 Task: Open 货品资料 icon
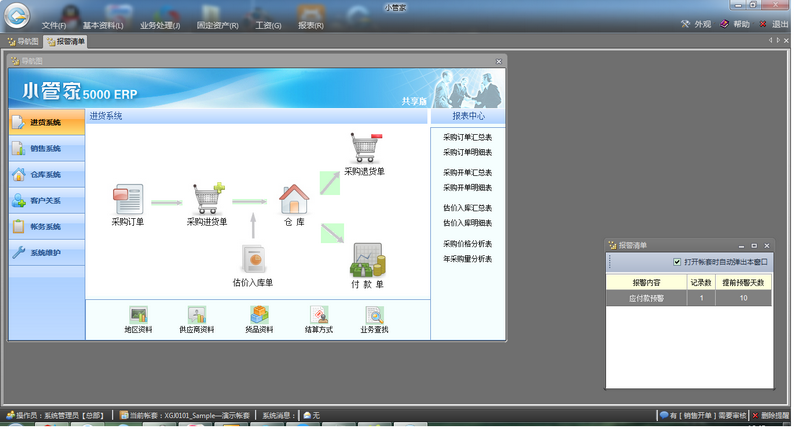coord(259,315)
